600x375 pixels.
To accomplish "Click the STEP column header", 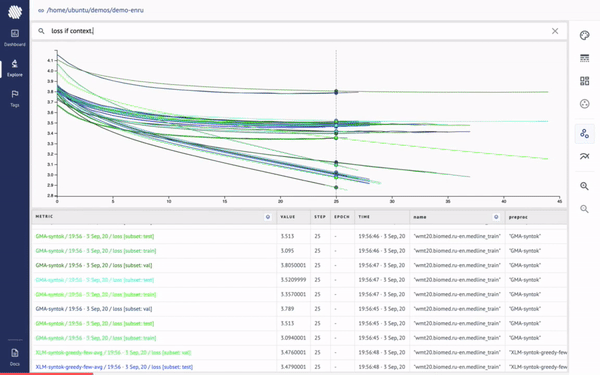I will point(320,217).
